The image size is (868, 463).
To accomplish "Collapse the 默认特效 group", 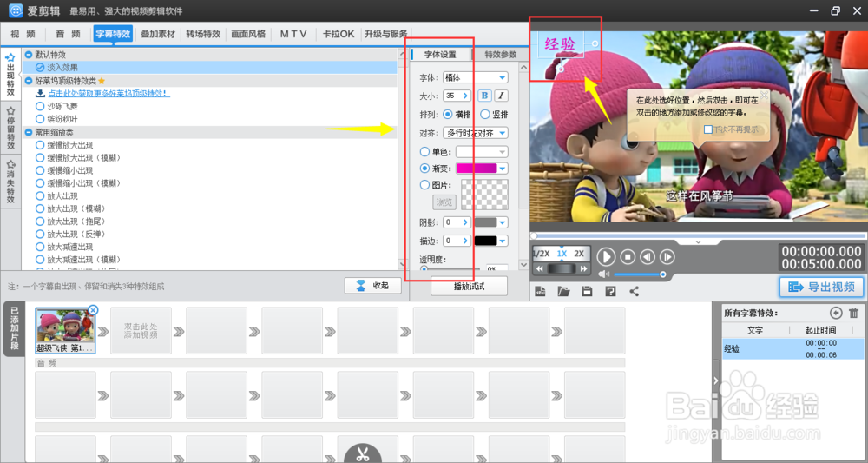I will [x=29, y=55].
